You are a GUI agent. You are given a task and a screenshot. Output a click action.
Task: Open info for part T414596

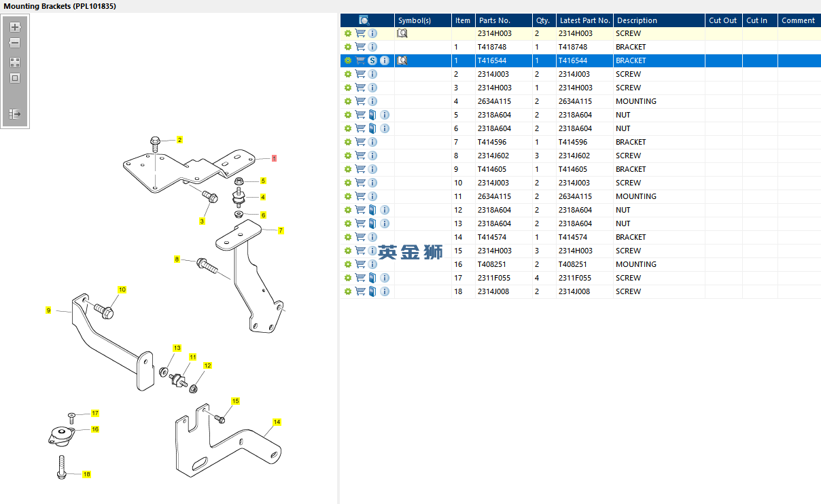tap(372, 142)
